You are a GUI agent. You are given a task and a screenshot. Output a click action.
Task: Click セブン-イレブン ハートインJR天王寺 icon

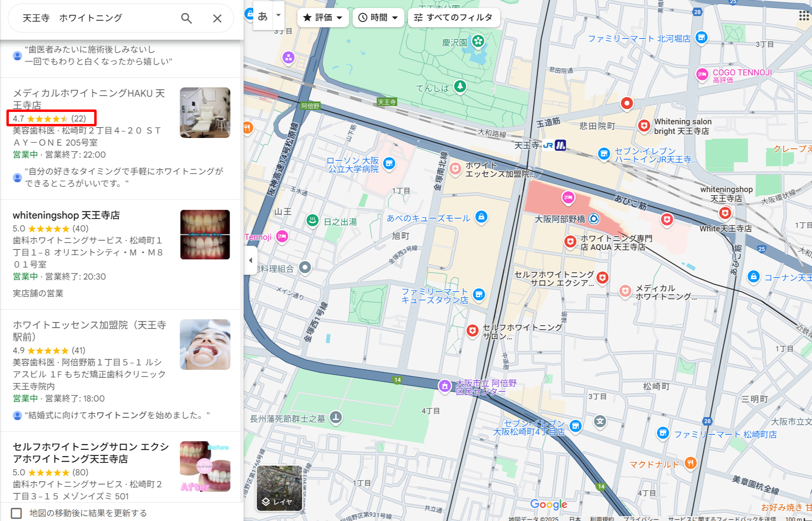603,154
